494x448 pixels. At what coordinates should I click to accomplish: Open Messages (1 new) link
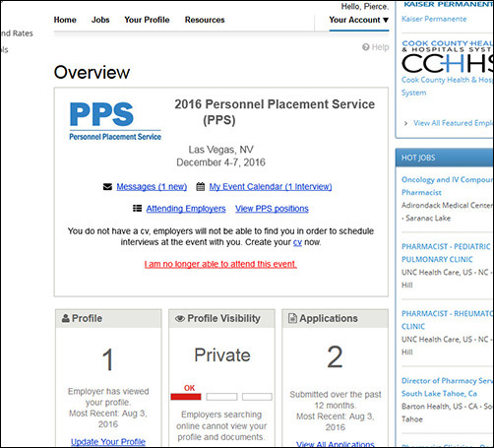point(152,187)
